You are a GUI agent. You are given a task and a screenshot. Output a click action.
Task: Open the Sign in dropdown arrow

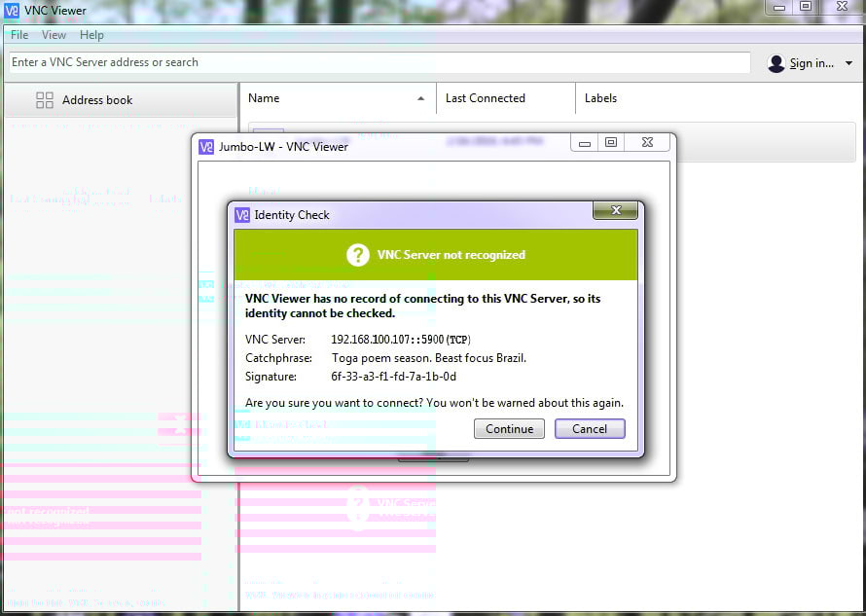[848, 63]
